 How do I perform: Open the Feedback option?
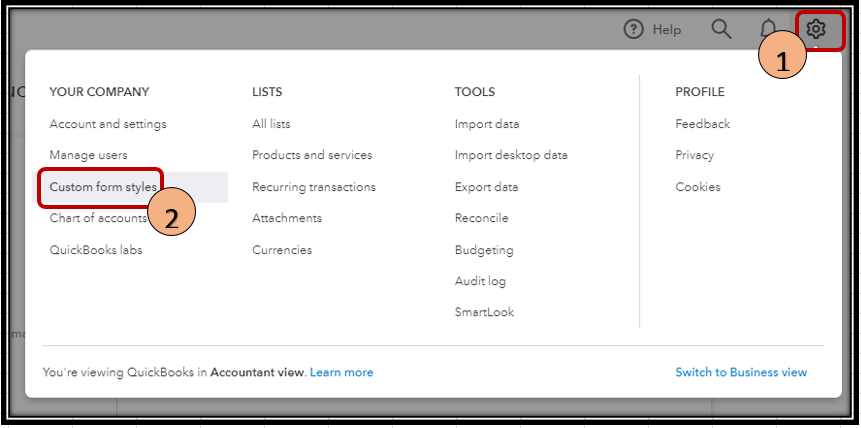tap(702, 124)
